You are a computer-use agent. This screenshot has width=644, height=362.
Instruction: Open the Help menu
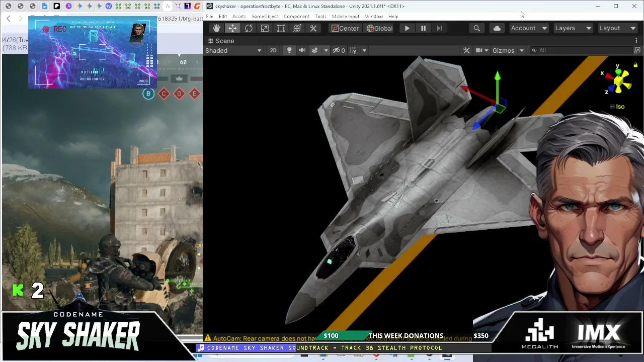click(x=393, y=17)
